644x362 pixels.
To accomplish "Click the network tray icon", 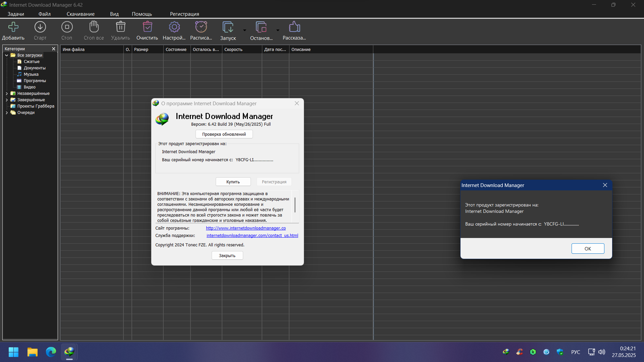I will tap(591, 352).
